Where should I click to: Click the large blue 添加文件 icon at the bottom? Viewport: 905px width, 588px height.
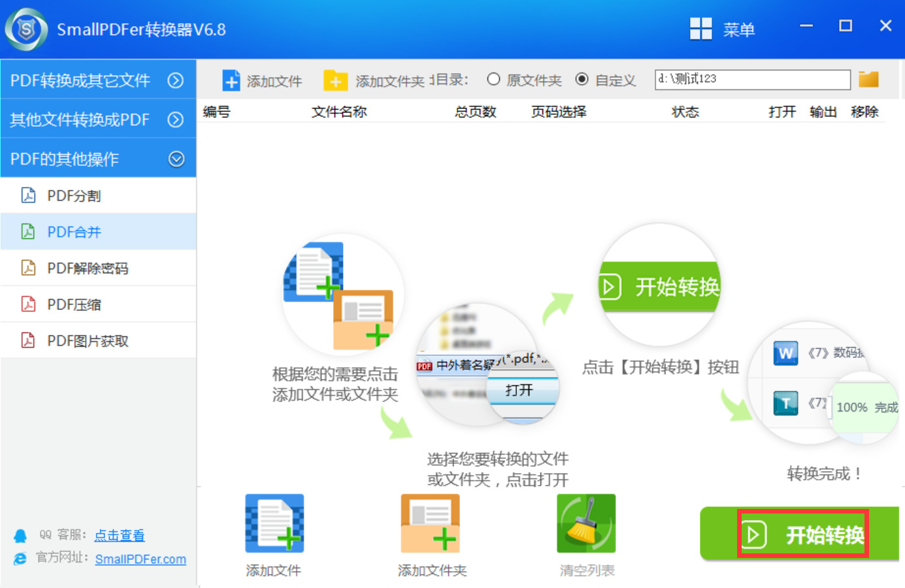coord(274,523)
